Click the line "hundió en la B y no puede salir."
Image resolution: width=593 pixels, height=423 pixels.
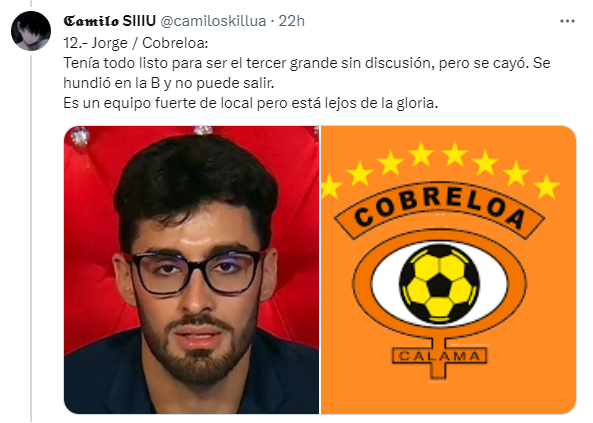169,83
